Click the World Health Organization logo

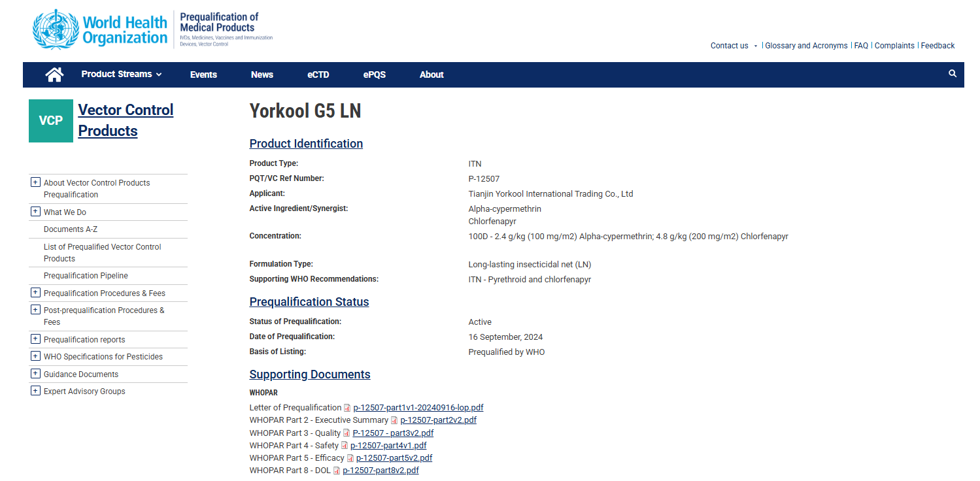(101, 30)
